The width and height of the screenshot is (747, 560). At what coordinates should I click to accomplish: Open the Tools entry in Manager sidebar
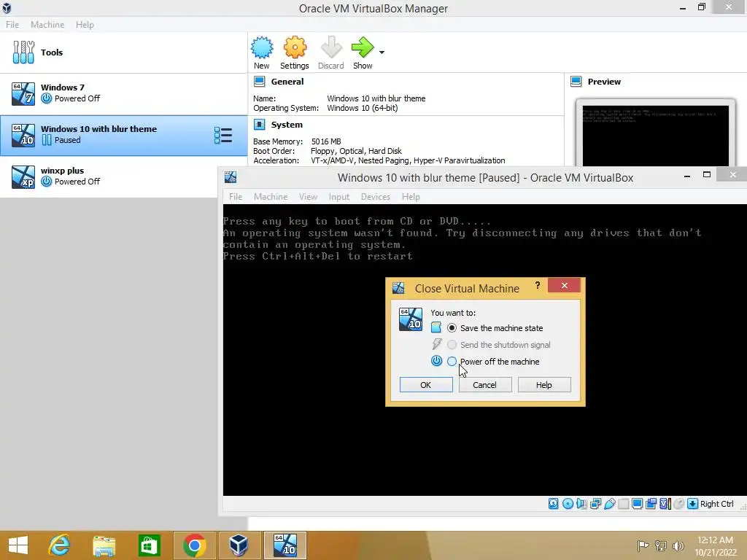[x=124, y=52]
